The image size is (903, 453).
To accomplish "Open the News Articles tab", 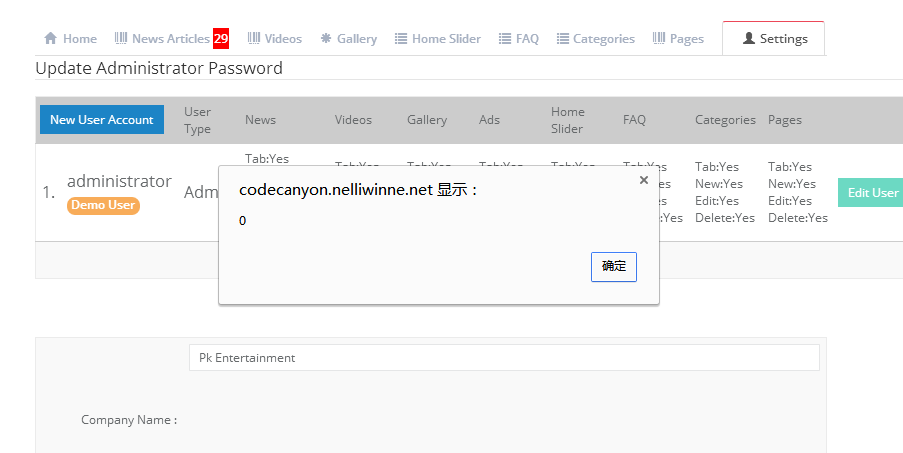I will pos(172,39).
